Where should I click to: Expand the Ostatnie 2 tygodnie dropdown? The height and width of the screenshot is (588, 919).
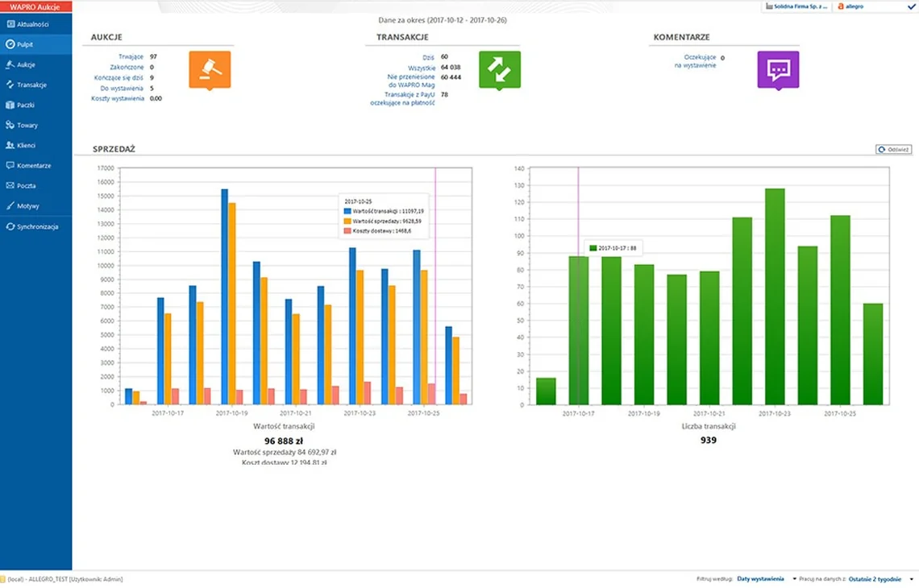881,578
